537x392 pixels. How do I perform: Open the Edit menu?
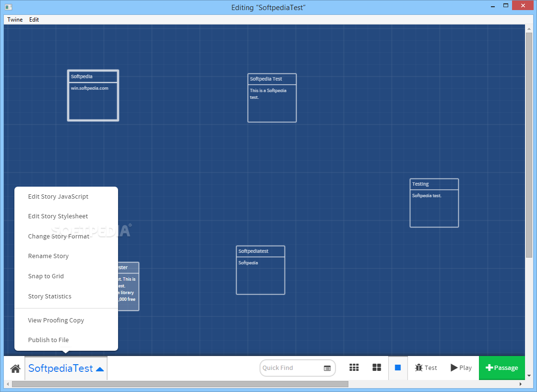click(x=34, y=20)
